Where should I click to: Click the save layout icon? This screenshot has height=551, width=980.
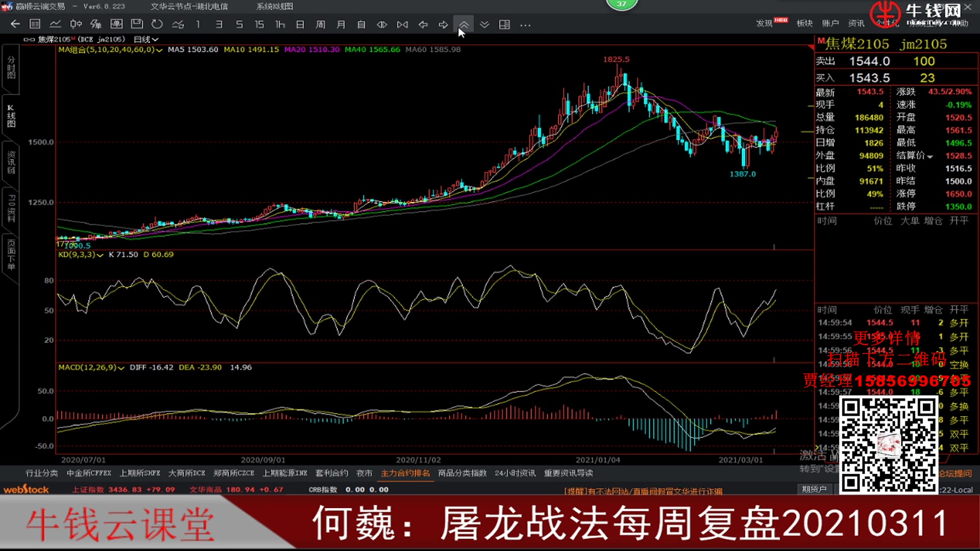pyautogui.click(x=137, y=24)
